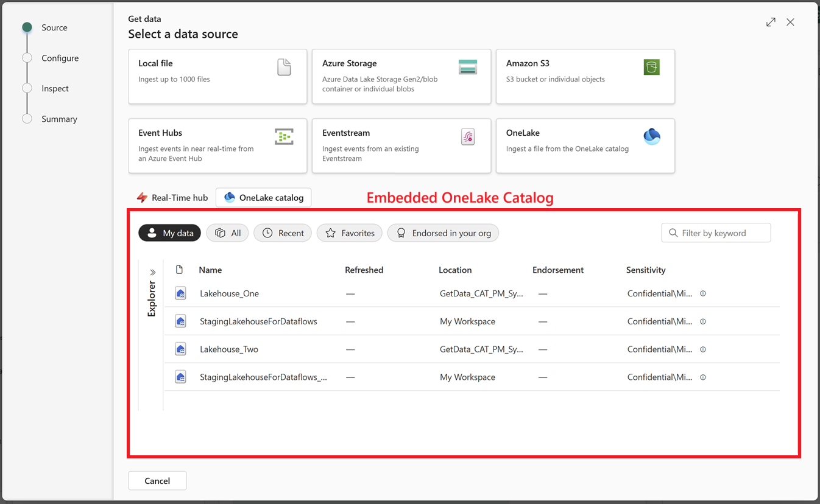Image resolution: width=820 pixels, height=504 pixels.
Task: Click the file type column header icon
Action: 179,270
